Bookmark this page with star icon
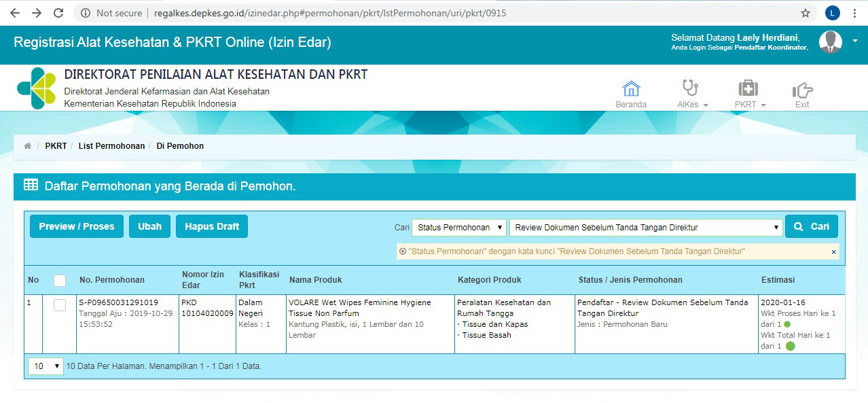Viewport: 868px width, 403px height. [806, 13]
